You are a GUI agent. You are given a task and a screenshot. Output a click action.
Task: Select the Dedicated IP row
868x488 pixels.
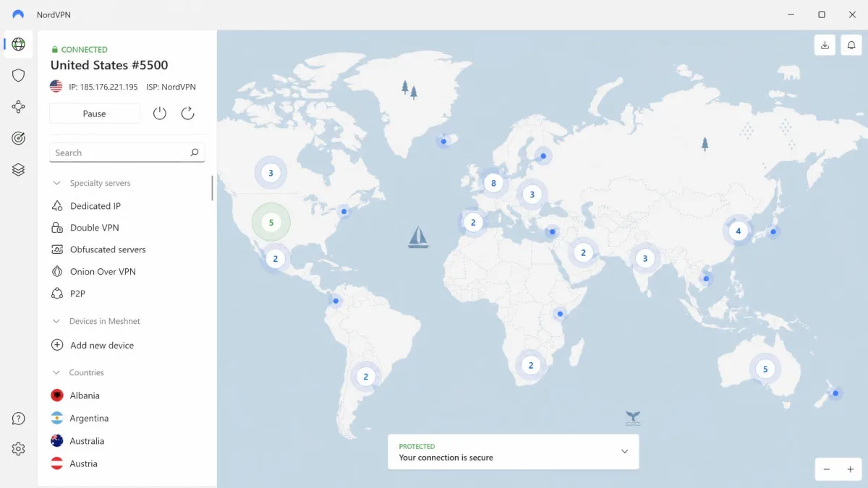[127, 206]
